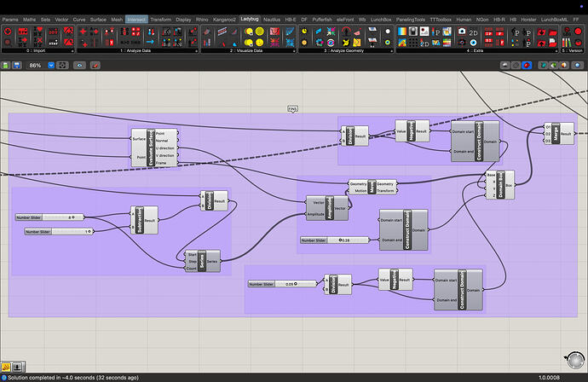Select the Sketch marker tool icon
Screen dimensions: 588x382
point(95,66)
